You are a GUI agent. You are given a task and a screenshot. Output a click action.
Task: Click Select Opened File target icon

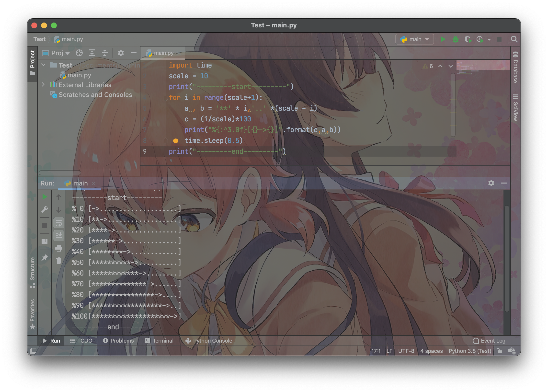point(79,53)
